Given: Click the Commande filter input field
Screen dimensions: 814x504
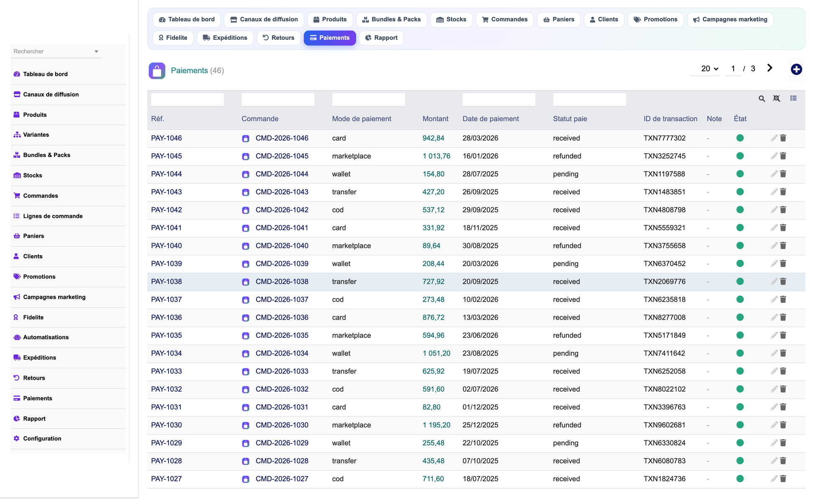Looking at the screenshot, I should click(278, 100).
